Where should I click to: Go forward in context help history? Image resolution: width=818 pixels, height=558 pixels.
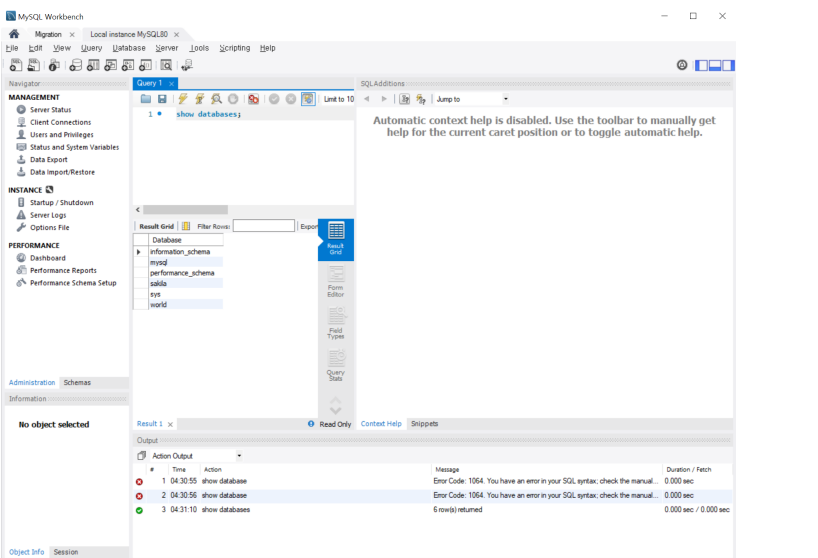pos(384,99)
